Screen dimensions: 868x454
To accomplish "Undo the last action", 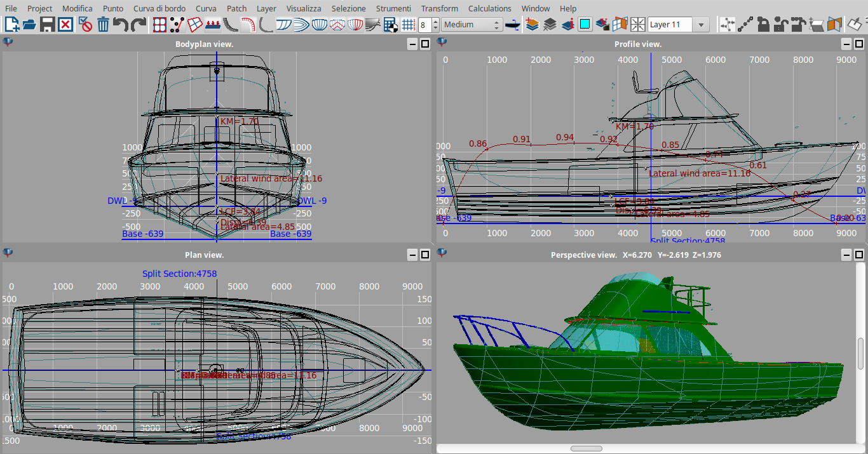I will pos(121,25).
